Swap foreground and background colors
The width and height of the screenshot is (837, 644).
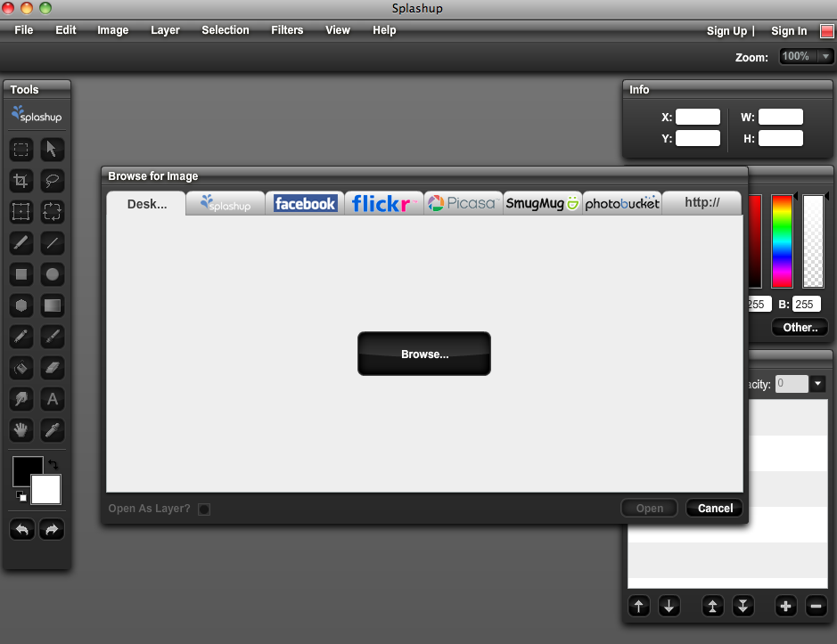(x=52, y=464)
